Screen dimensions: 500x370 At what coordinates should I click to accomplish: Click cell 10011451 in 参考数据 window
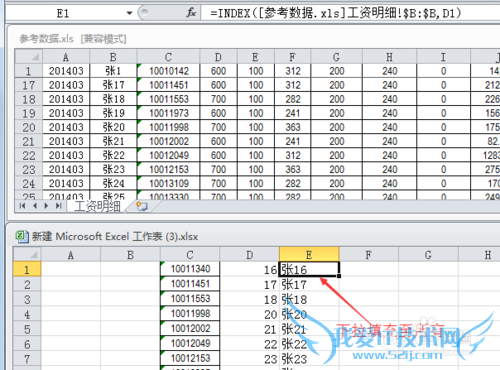pyautogui.click(x=168, y=85)
